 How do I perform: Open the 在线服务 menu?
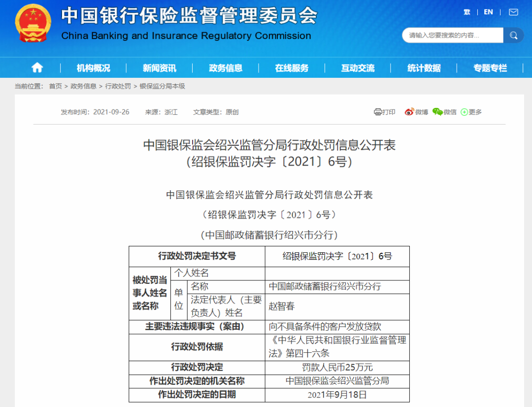point(292,68)
